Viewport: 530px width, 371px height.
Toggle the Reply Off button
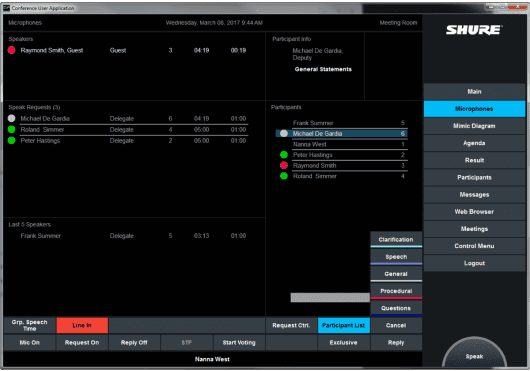134,343
